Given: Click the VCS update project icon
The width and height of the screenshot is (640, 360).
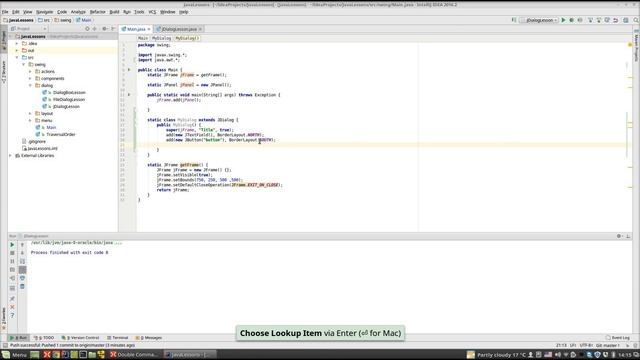Looking at the screenshot, I should tap(590, 20).
